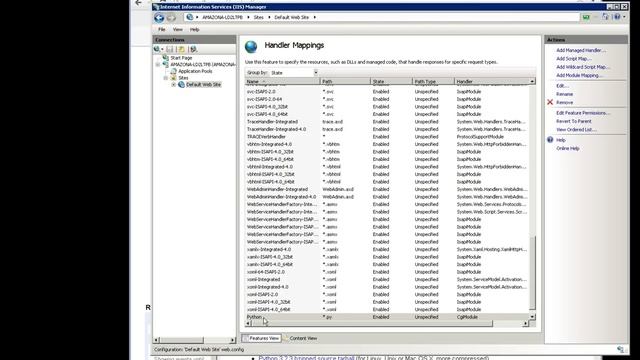Click the network pages icon in top toolbar
The width and height of the screenshot is (640, 360).
(x=606, y=17)
